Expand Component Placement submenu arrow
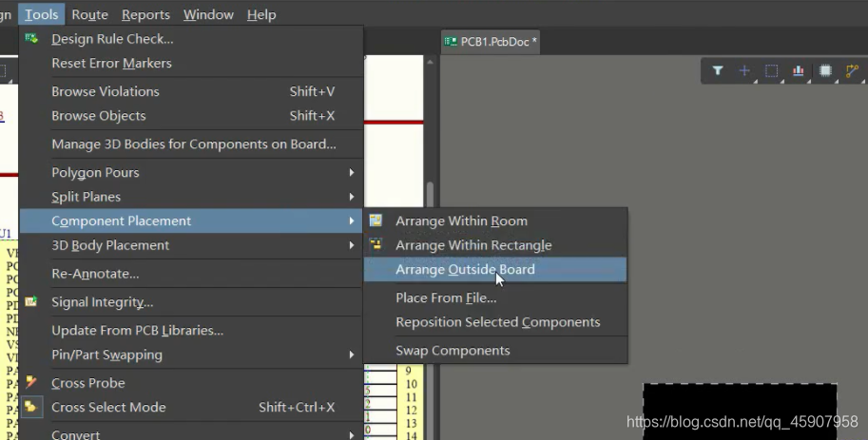The image size is (868, 440). pos(352,220)
